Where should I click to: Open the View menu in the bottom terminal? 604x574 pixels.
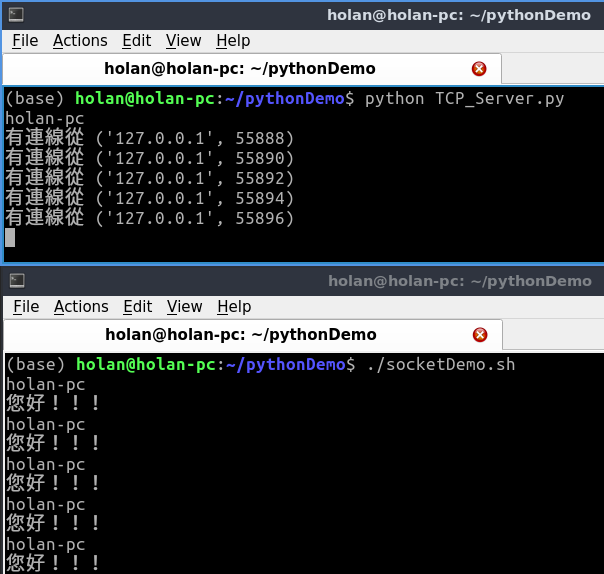(x=185, y=307)
